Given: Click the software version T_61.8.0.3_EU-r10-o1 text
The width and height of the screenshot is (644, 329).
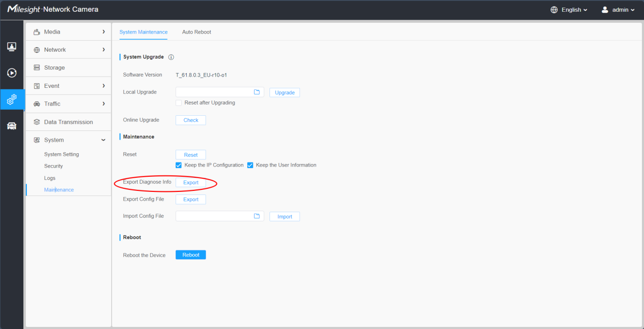Looking at the screenshot, I should [x=201, y=75].
